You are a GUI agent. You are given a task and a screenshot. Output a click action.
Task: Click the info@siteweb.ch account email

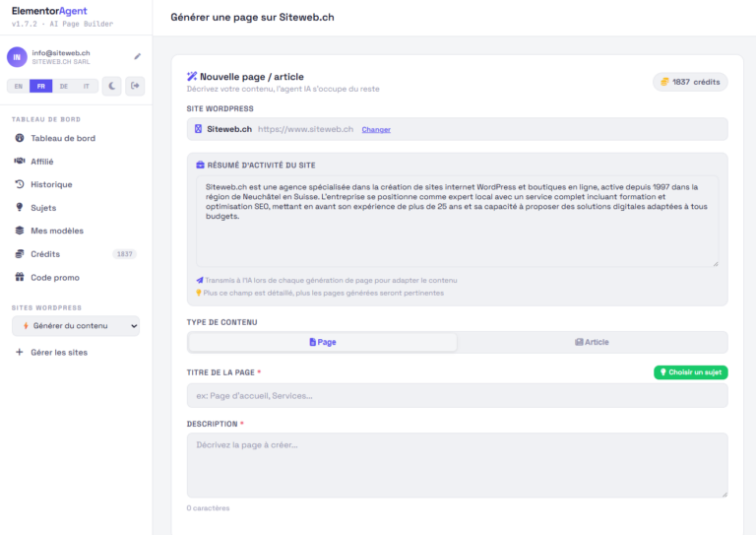coord(61,52)
